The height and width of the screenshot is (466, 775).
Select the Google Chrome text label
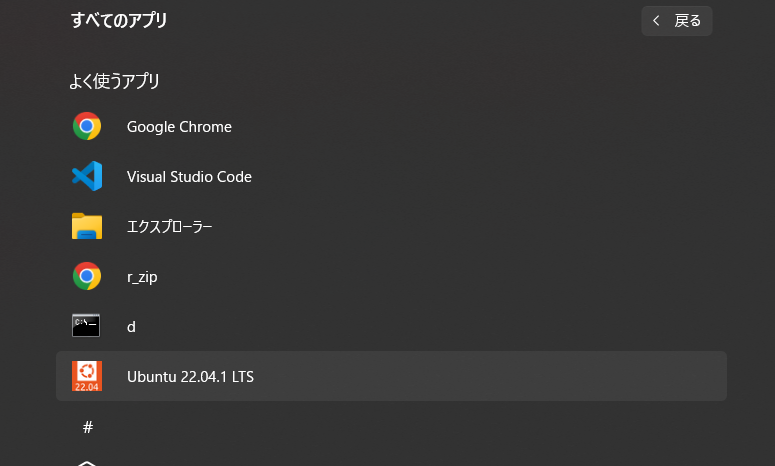[x=179, y=127]
